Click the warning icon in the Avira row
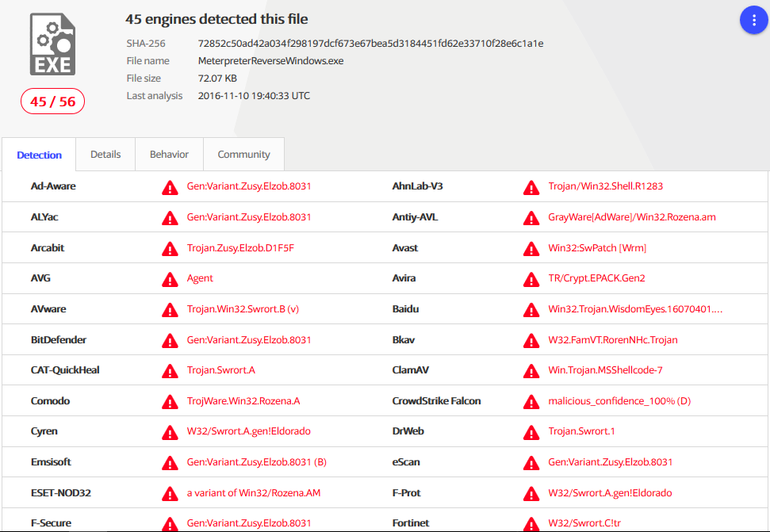The width and height of the screenshot is (770, 532). (531, 279)
